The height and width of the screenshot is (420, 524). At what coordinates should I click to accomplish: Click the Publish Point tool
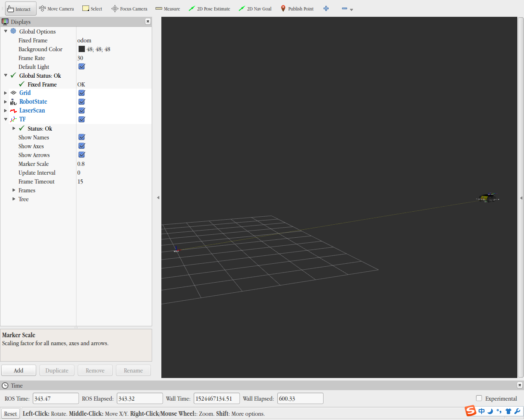tap(297, 9)
